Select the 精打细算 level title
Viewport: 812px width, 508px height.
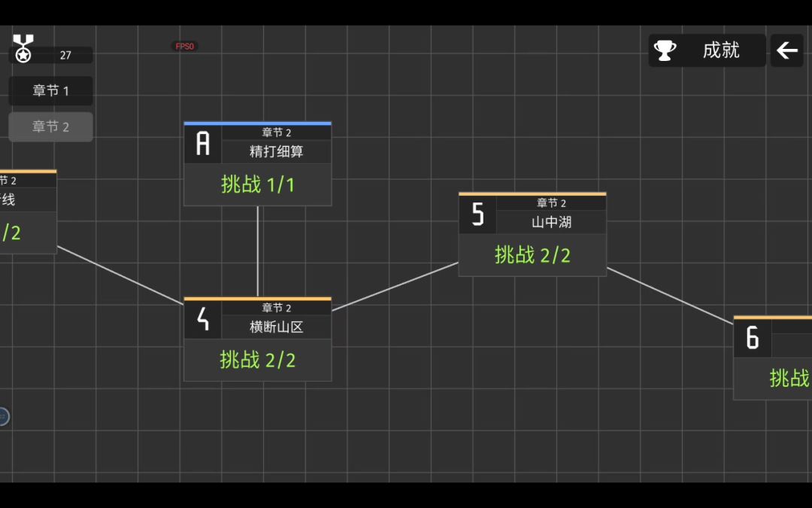tap(276, 151)
